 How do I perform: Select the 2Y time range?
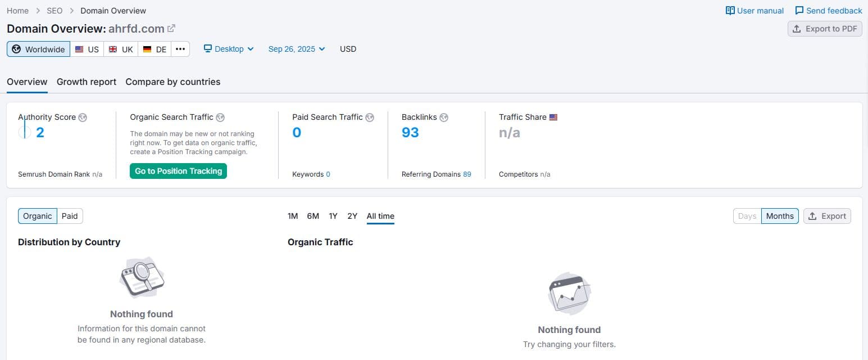click(352, 216)
